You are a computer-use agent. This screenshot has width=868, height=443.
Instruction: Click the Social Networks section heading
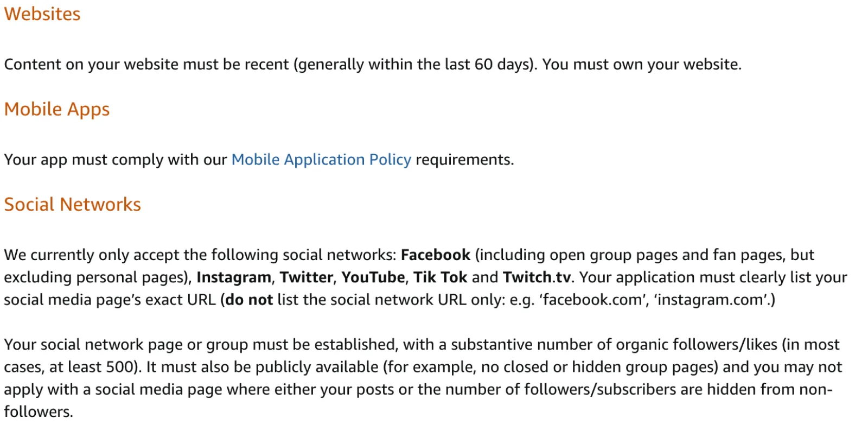(72, 205)
